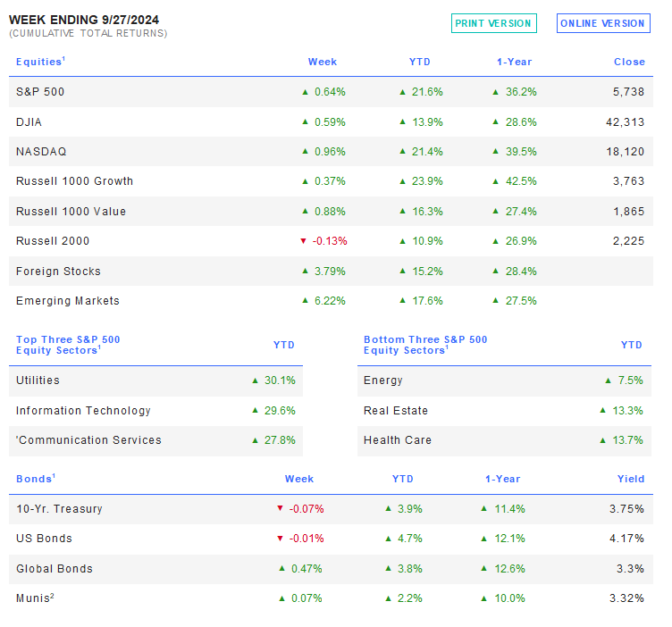Screen dimensions: 672x627
Task: Open the Print Version button
Action: 493,23
